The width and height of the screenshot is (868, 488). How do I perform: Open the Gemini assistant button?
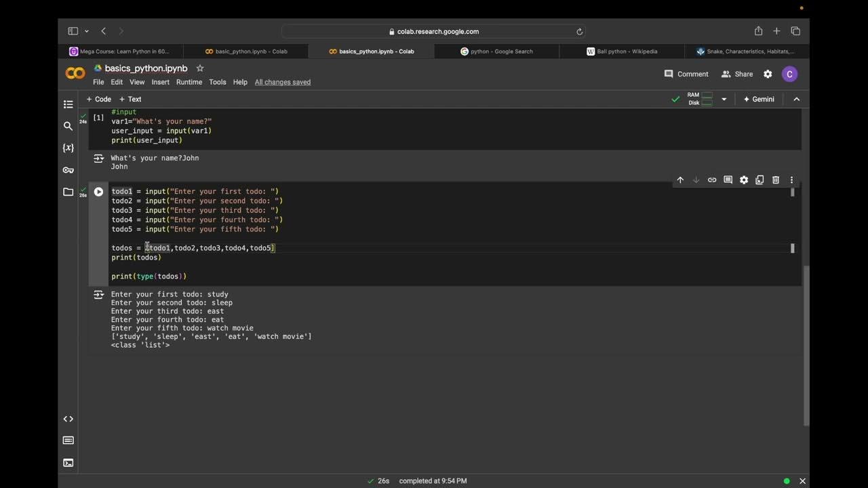click(759, 99)
